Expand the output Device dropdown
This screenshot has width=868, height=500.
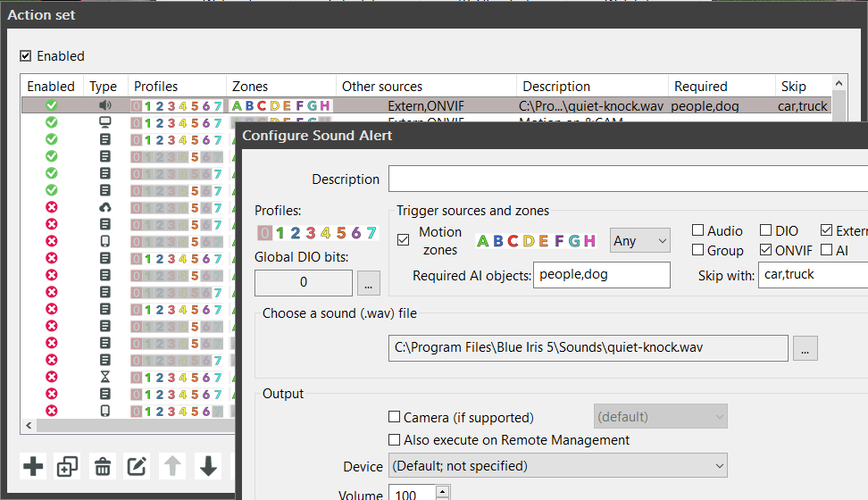558,465
